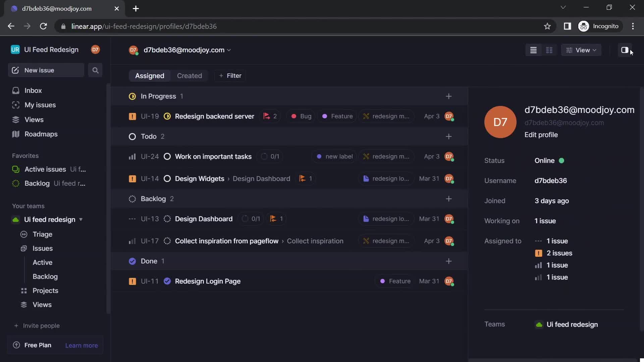Viewport: 644px width, 362px height.
Task: Click the Projects sidebar icon
Action: pyautogui.click(x=24, y=291)
